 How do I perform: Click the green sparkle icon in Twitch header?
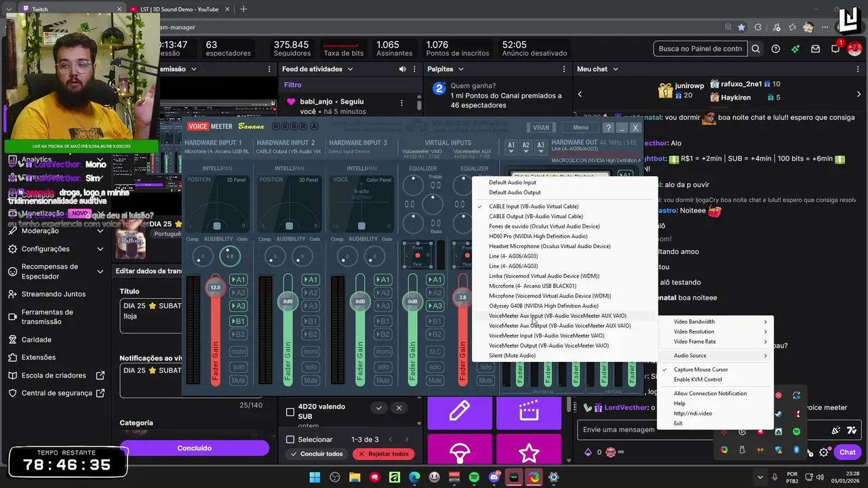[x=795, y=49]
